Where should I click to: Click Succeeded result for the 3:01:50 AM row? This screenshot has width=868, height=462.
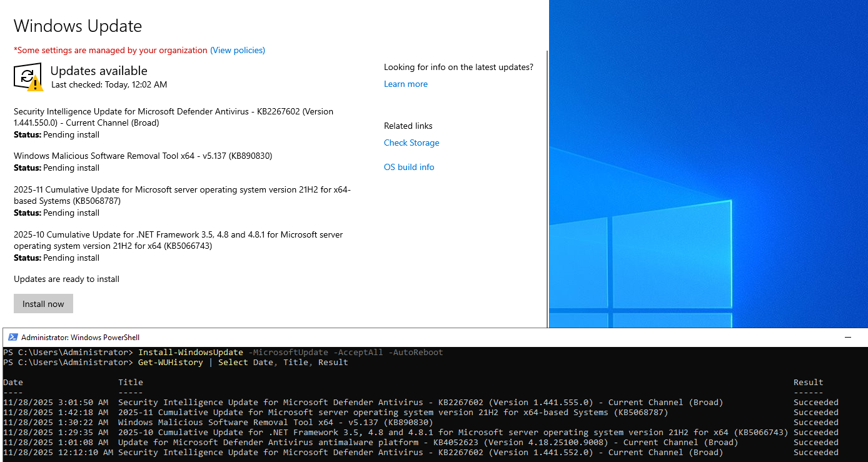[816, 403]
